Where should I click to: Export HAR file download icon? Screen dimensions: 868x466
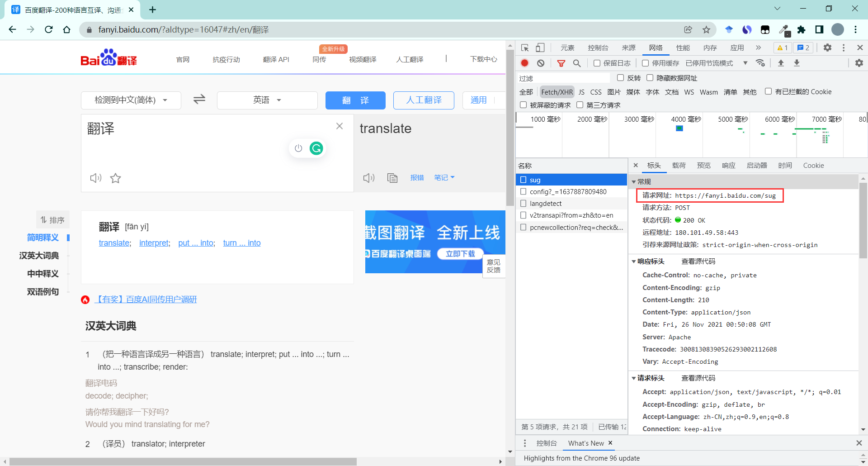(x=797, y=63)
